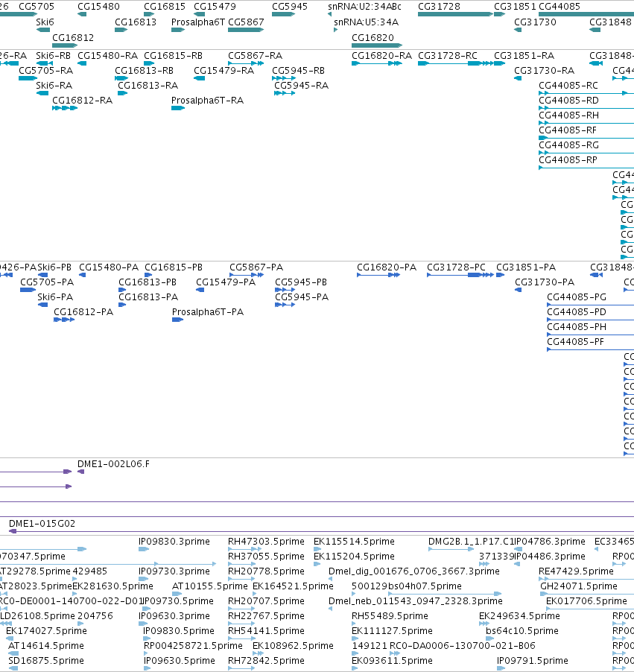
Task: Click the long CG31728 gene bar
Action: [455, 14]
